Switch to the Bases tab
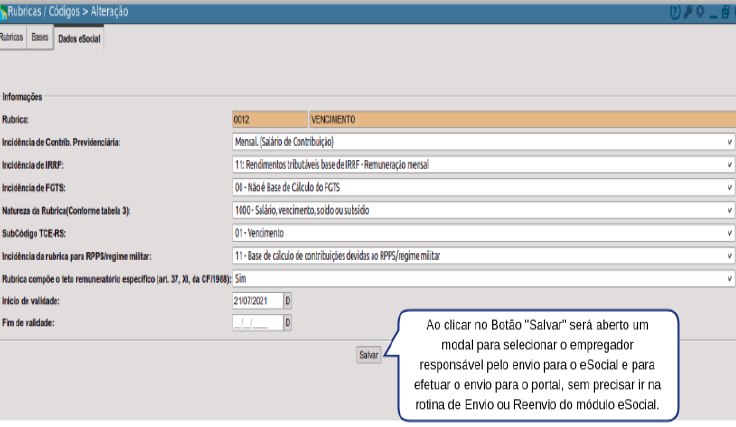The image size is (736, 427). tap(40, 37)
